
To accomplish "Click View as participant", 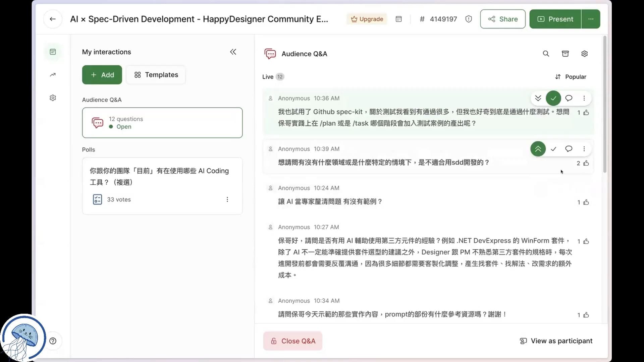I will pyautogui.click(x=556, y=341).
